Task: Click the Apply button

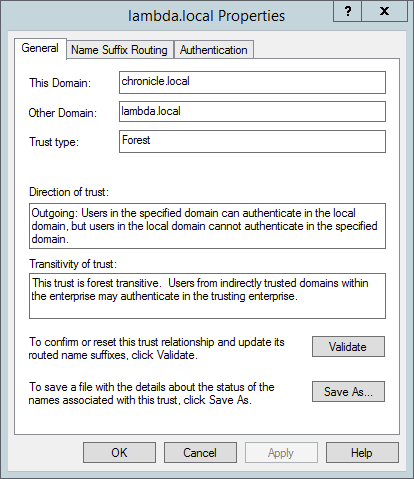Action: [x=281, y=453]
